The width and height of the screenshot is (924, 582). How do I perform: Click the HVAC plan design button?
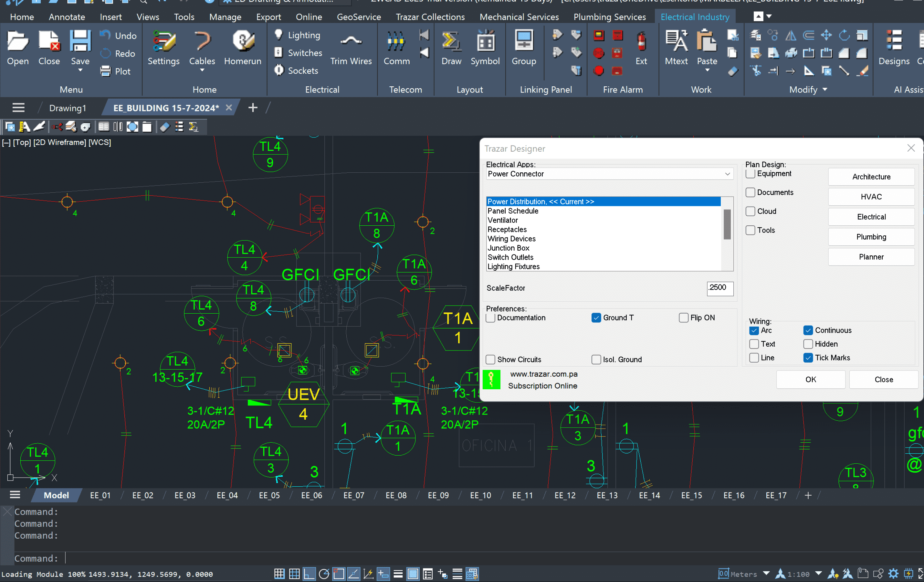click(871, 197)
